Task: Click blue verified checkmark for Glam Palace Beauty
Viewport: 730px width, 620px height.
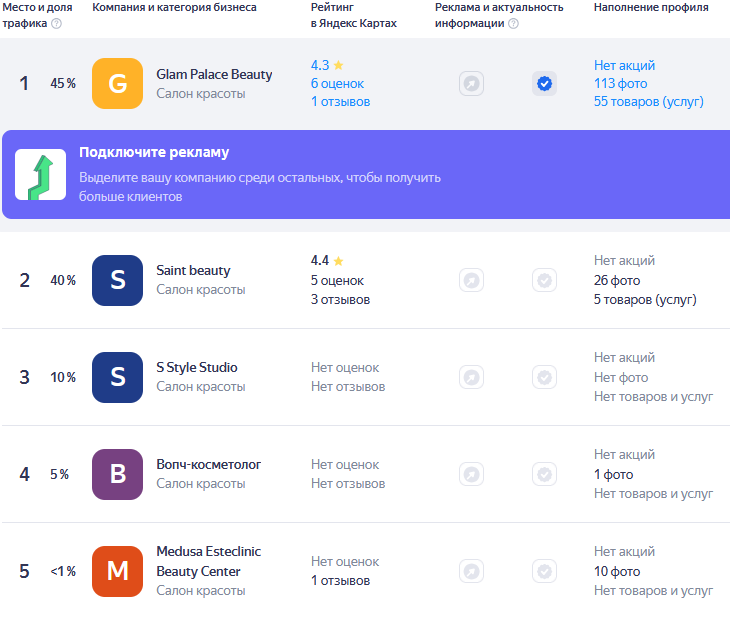Action: (x=544, y=84)
